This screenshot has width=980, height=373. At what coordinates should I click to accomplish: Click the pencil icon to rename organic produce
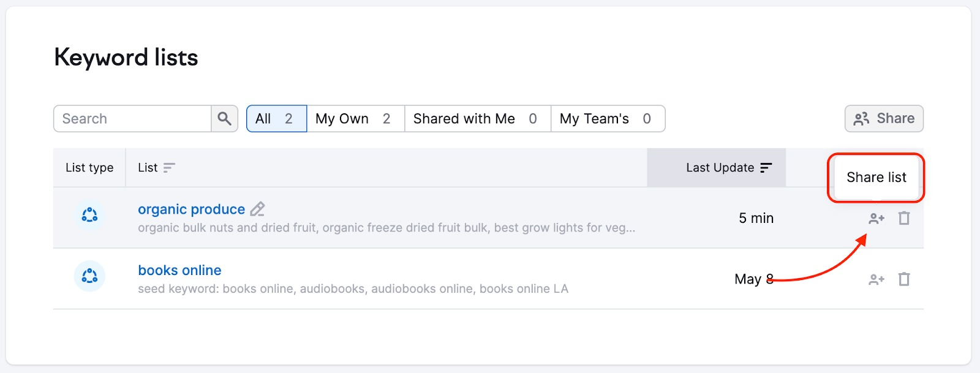click(257, 209)
